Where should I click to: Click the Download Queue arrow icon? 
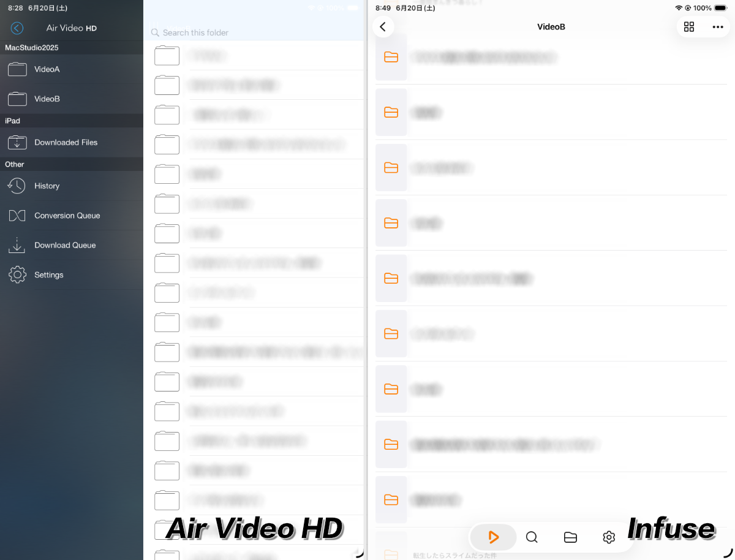pyautogui.click(x=17, y=245)
